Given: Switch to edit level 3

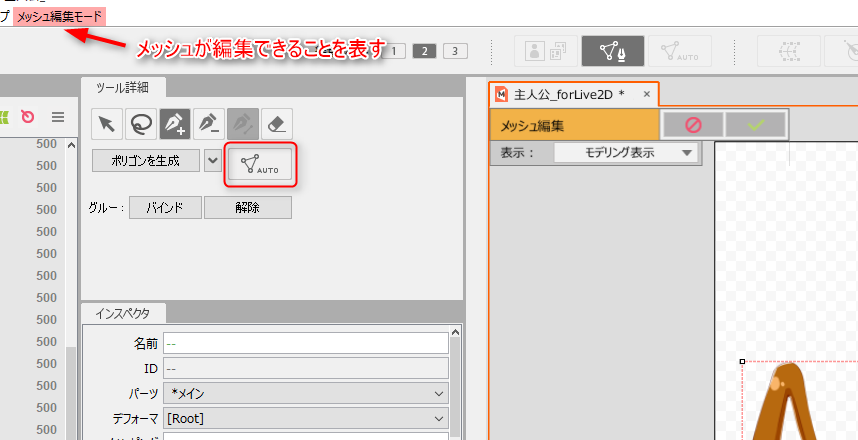Looking at the screenshot, I should tap(455, 51).
